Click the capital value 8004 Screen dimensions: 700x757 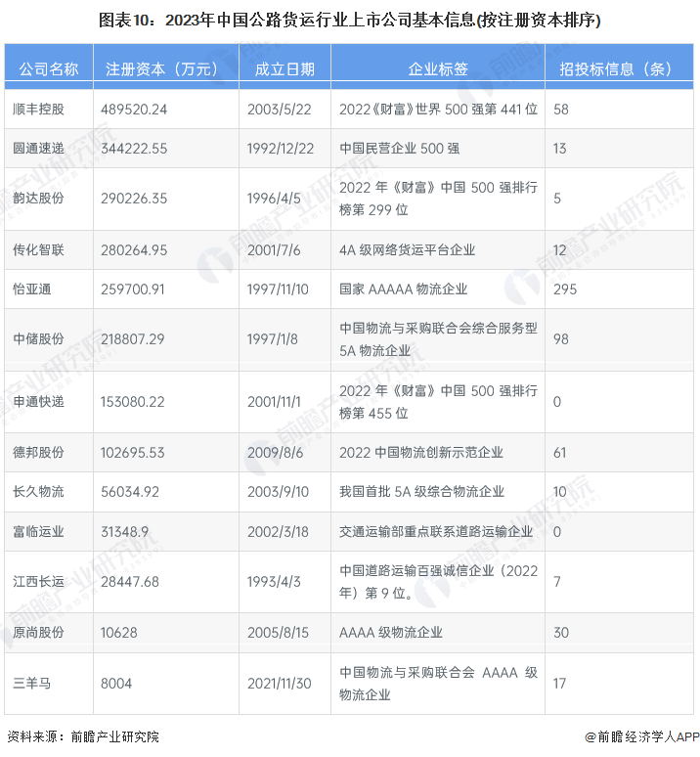pyautogui.click(x=116, y=683)
